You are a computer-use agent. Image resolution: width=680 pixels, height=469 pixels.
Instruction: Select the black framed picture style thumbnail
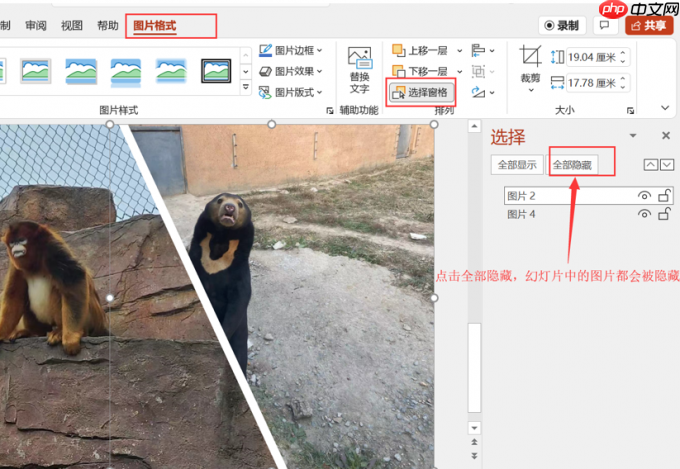[x=216, y=71]
